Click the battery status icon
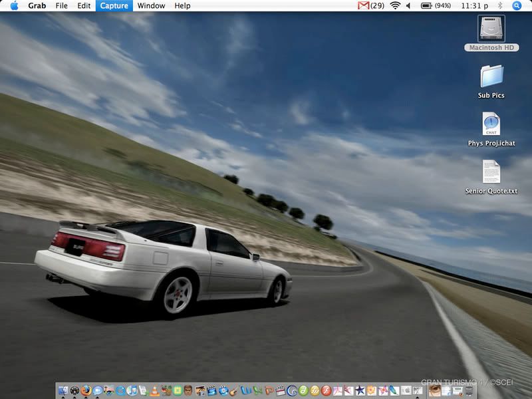Viewport: 532px width, 399px height. [426, 6]
